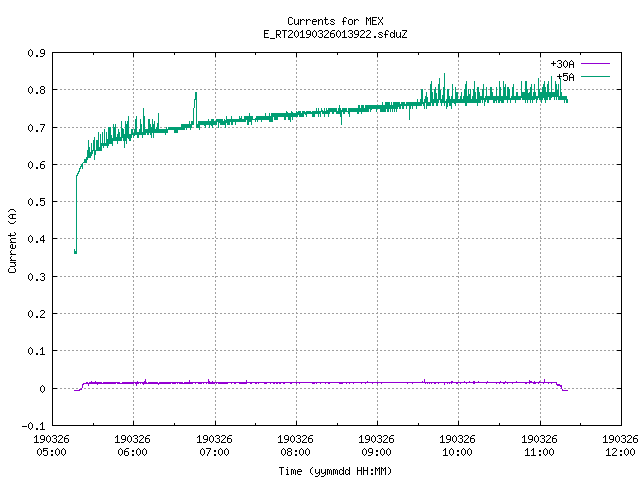Click the y-axis tick value 0.5
Viewport: 640px width, 480px height.
tap(36, 202)
